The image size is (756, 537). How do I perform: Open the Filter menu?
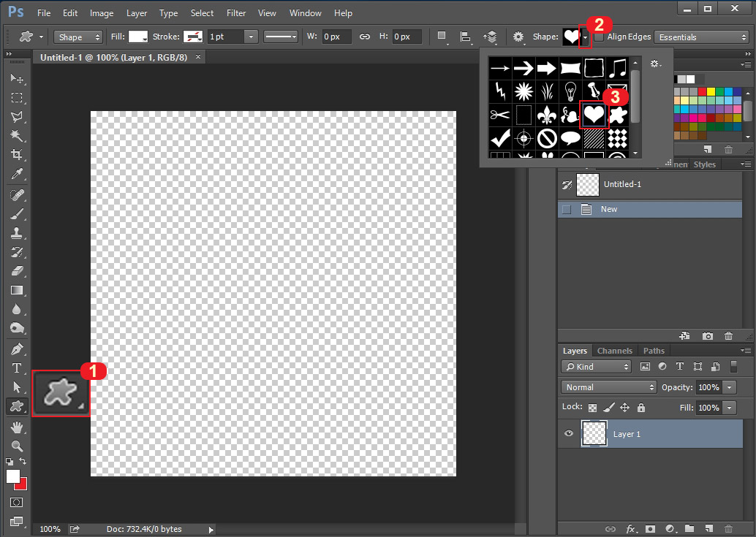click(x=236, y=13)
